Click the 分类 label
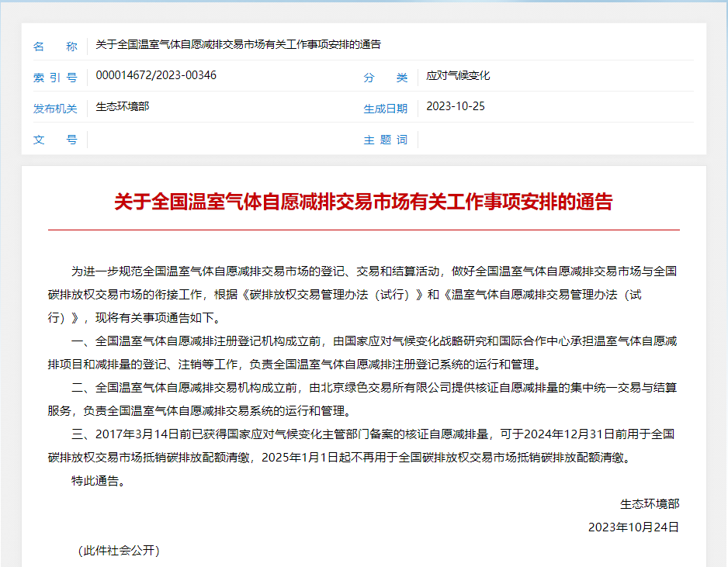728x567 pixels. [x=386, y=78]
